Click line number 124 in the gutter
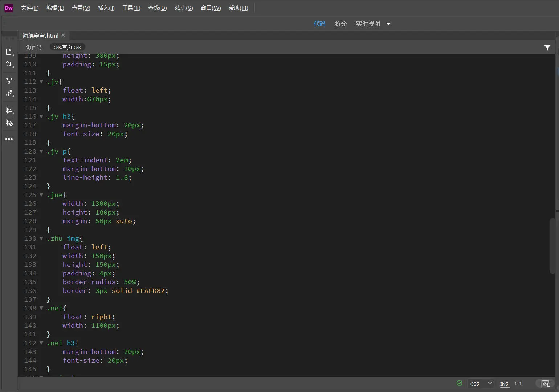The width and height of the screenshot is (559, 392). [30, 186]
